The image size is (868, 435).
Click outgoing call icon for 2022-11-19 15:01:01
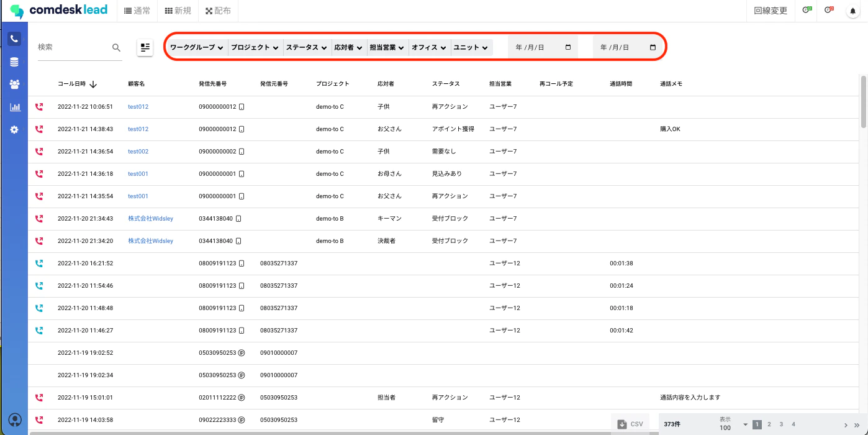click(39, 398)
